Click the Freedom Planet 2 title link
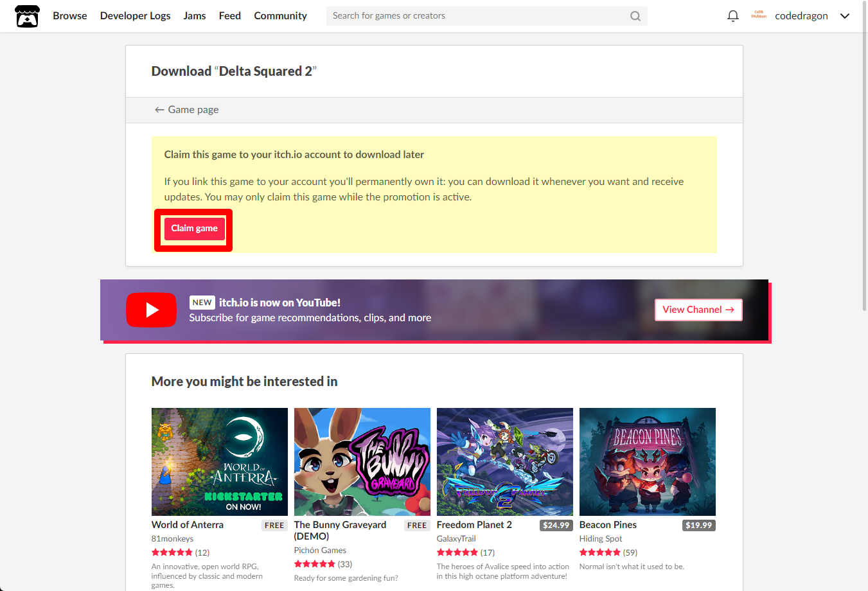This screenshot has height=591, width=868. [474, 525]
